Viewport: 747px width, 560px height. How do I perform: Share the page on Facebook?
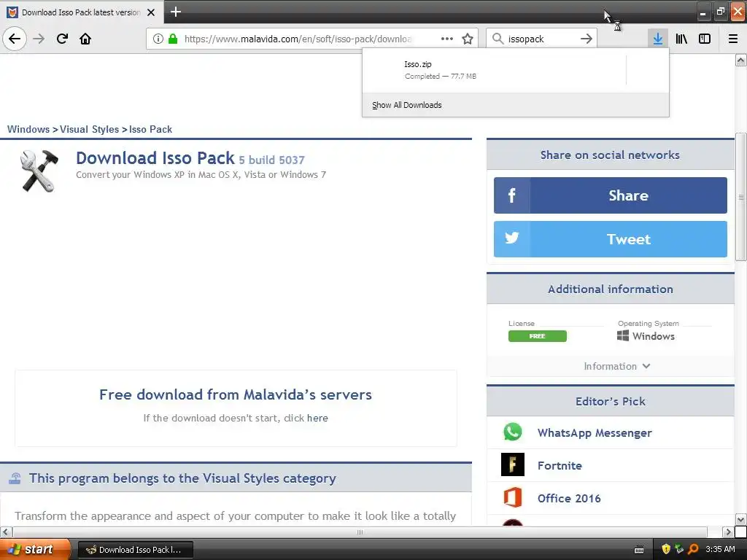[x=611, y=195]
